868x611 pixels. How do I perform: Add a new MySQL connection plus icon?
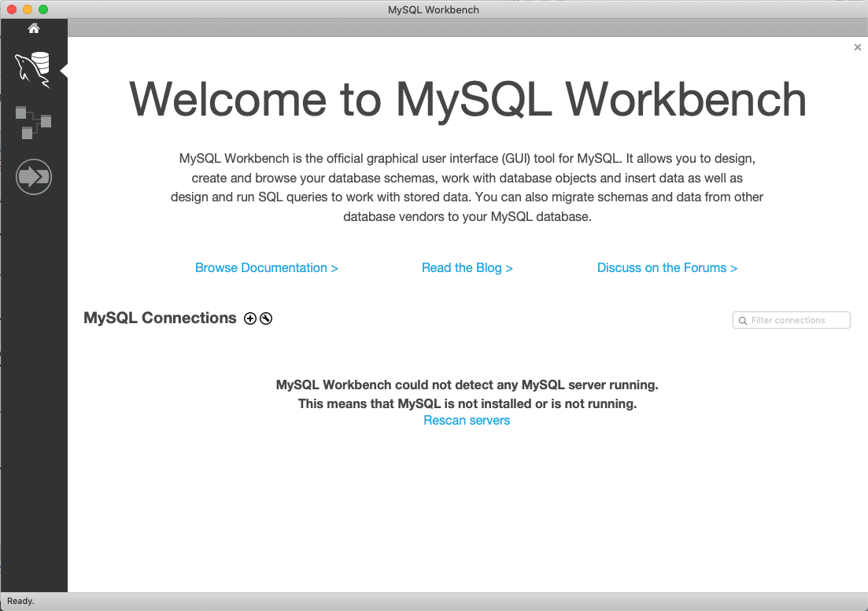click(250, 318)
